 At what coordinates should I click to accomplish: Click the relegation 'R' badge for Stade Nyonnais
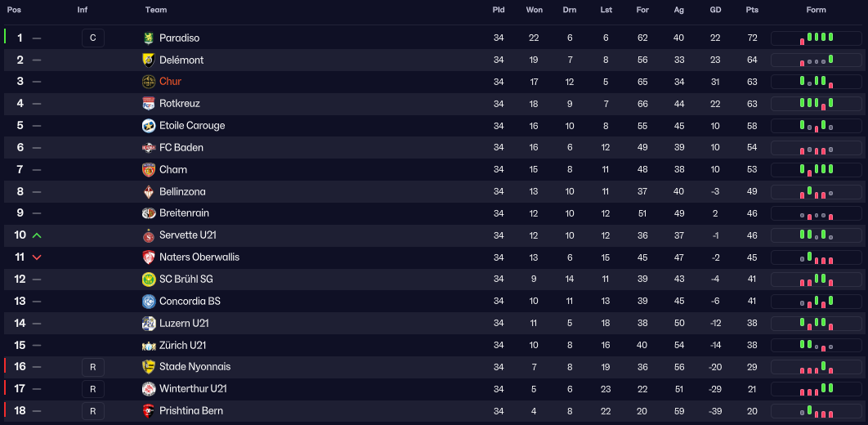(x=93, y=367)
